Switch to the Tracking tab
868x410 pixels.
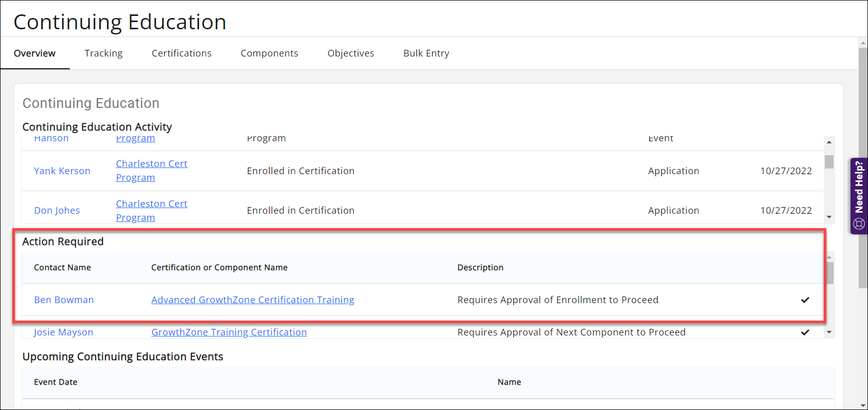point(103,53)
